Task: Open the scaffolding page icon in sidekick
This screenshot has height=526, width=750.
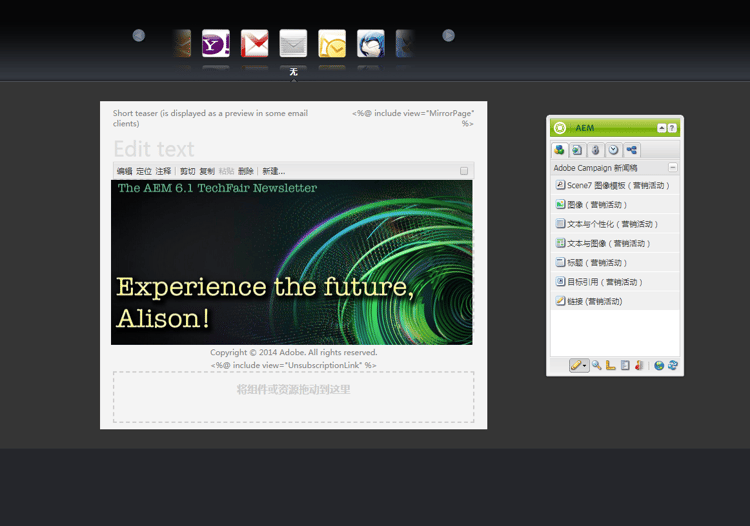Action: (625, 365)
